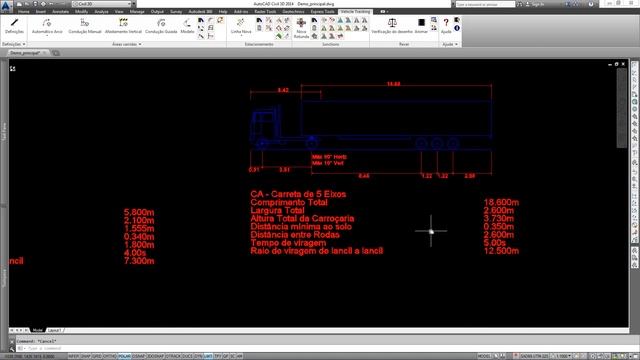Click the 'Comprimento Total' label

coord(289,202)
